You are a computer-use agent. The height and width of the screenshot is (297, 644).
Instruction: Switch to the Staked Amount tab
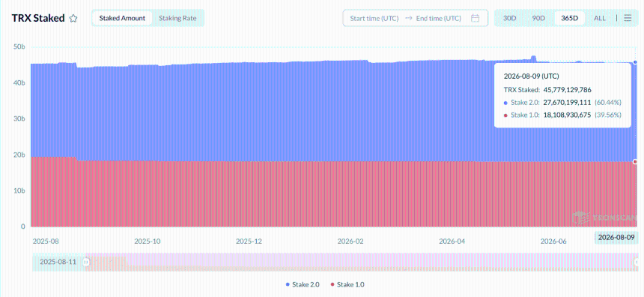point(122,18)
